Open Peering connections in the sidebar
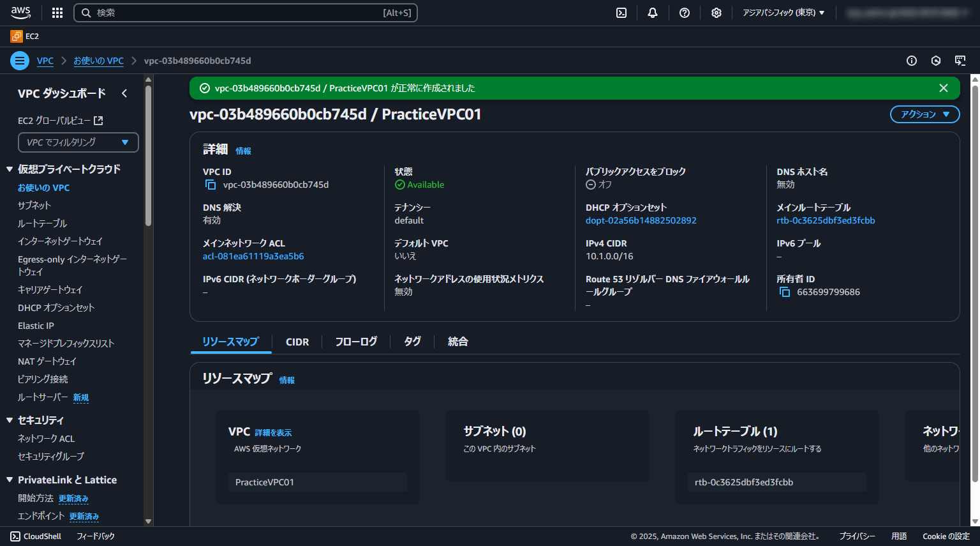 click(43, 379)
